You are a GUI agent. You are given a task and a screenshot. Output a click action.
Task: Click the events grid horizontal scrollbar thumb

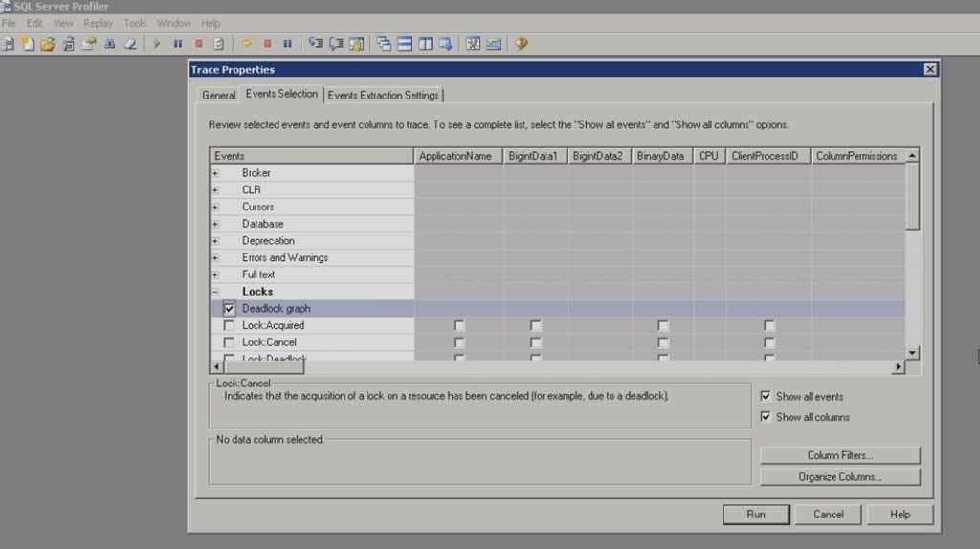coord(264,366)
